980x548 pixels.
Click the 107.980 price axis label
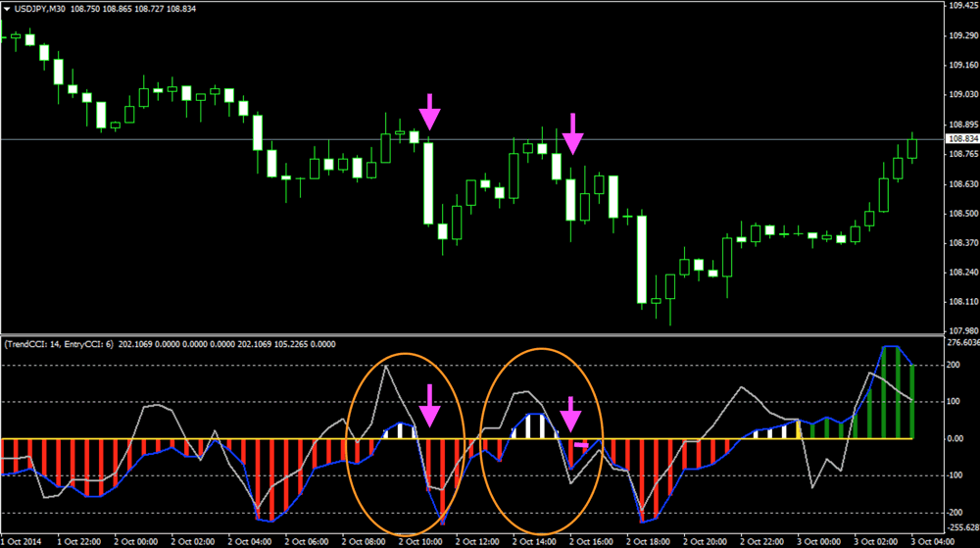click(963, 331)
